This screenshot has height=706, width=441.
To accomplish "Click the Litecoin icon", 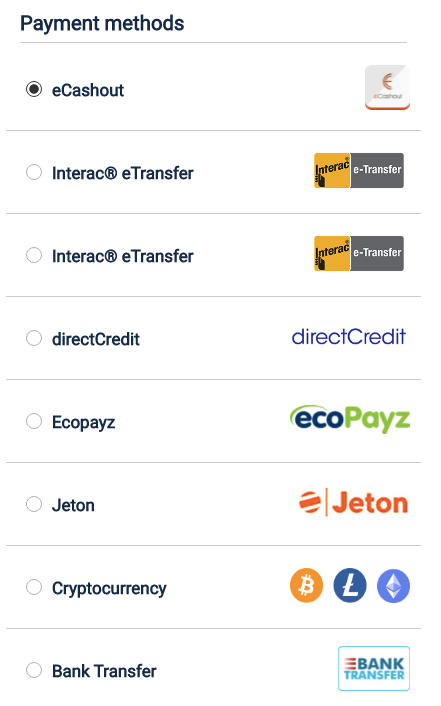I will (350, 586).
